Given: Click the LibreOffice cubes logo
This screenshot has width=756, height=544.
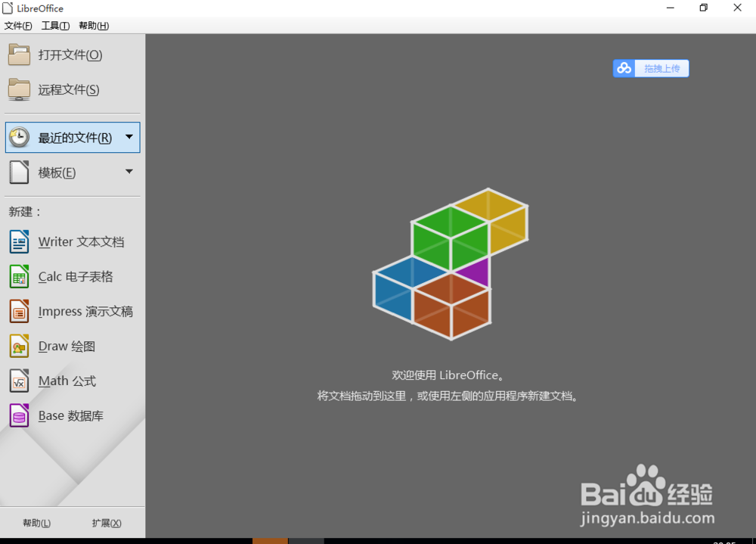Looking at the screenshot, I should pos(451,264).
